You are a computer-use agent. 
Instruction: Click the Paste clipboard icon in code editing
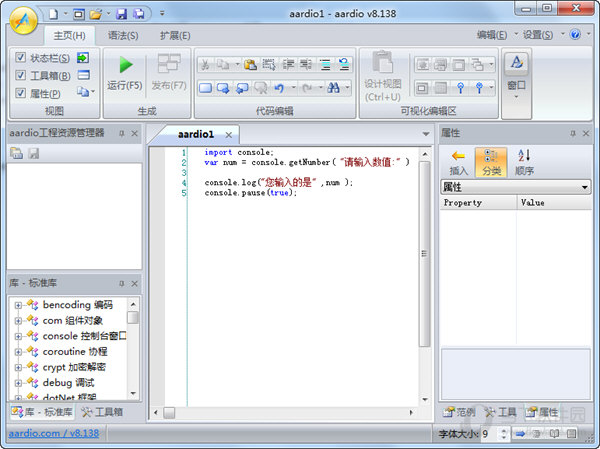(x=250, y=65)
